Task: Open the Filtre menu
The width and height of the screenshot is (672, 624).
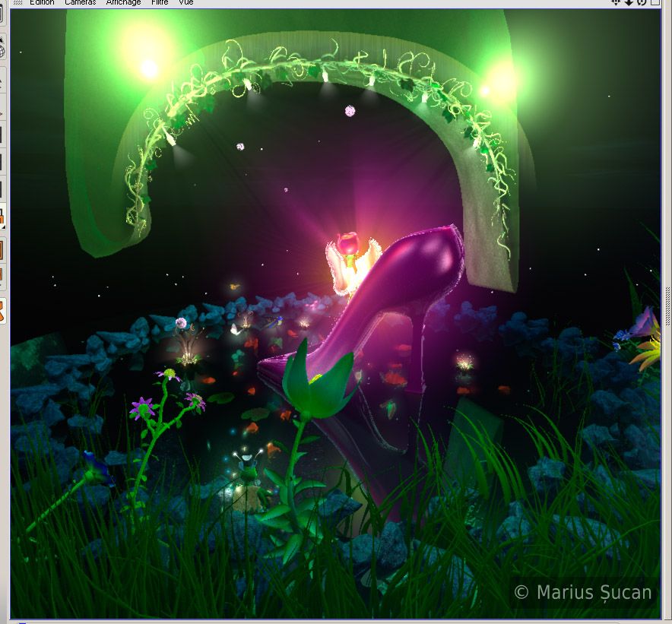Action: 160,2
